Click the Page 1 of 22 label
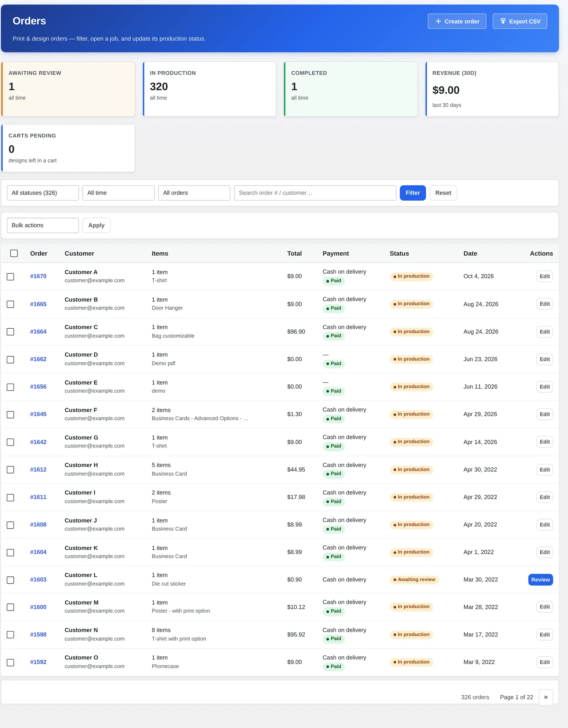Screen dimensions: 568x728 [x=517, y=697]
